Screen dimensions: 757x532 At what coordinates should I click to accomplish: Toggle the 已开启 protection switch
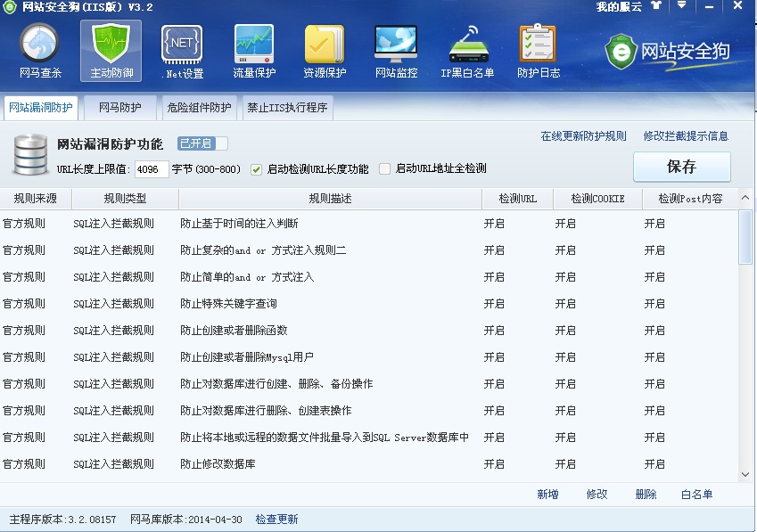202,143
